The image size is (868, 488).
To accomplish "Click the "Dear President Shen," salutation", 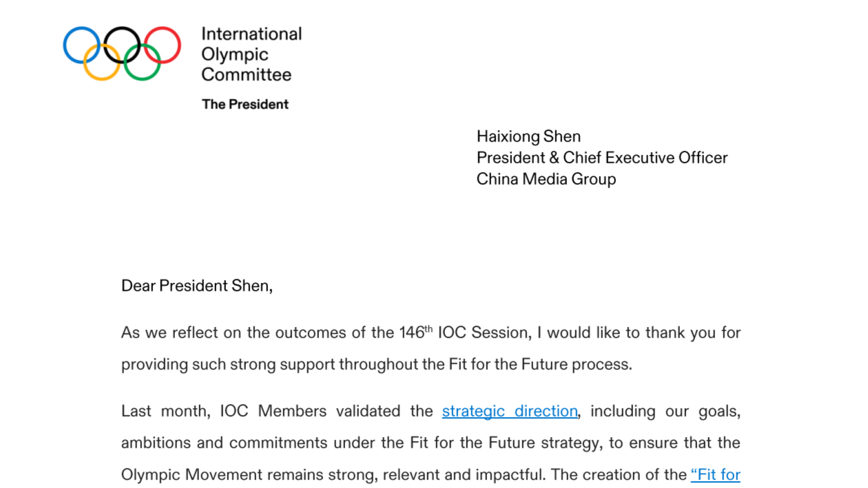I will point(197,286).
